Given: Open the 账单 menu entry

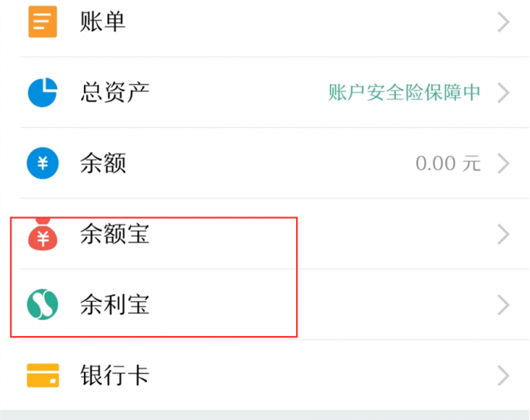Looking at the screenshot, I should coord(102,22).
